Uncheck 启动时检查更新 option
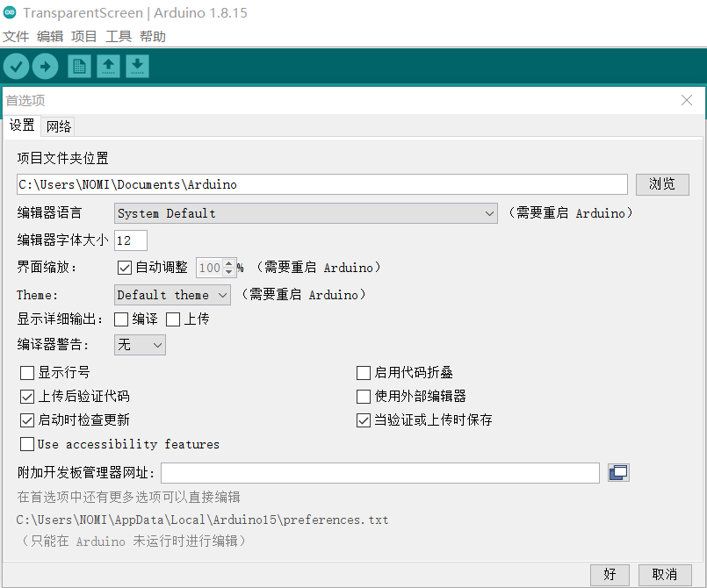 [27, 420]
